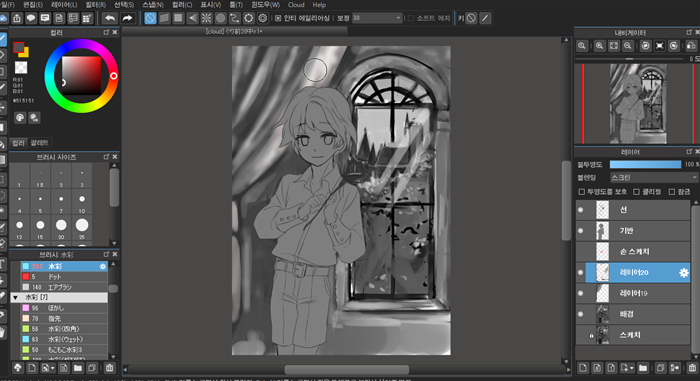Select the エアブラシ brush entry
The width and height of the screenshot is (700, 381).
click(x=59, y=287)
